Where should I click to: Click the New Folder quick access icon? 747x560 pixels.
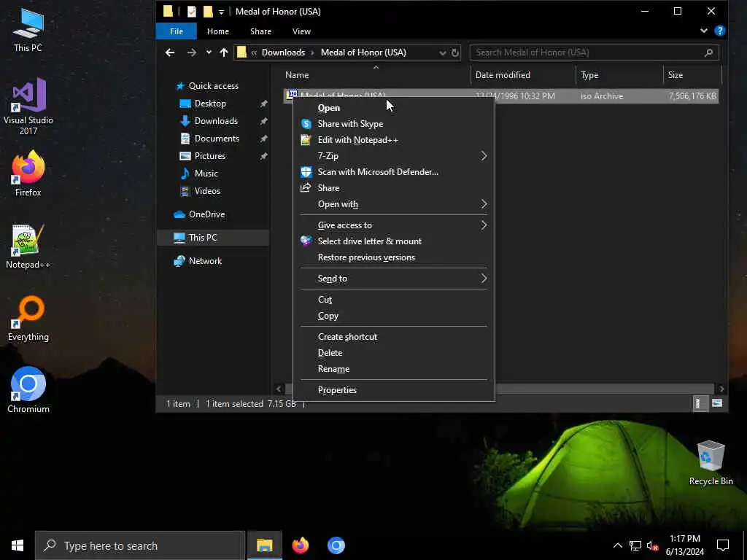click(x=208, y=12)
